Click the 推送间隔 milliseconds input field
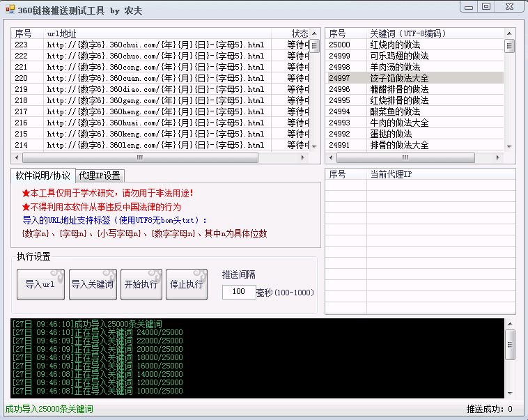Screen dimensions: 528x420 [239, 292]
